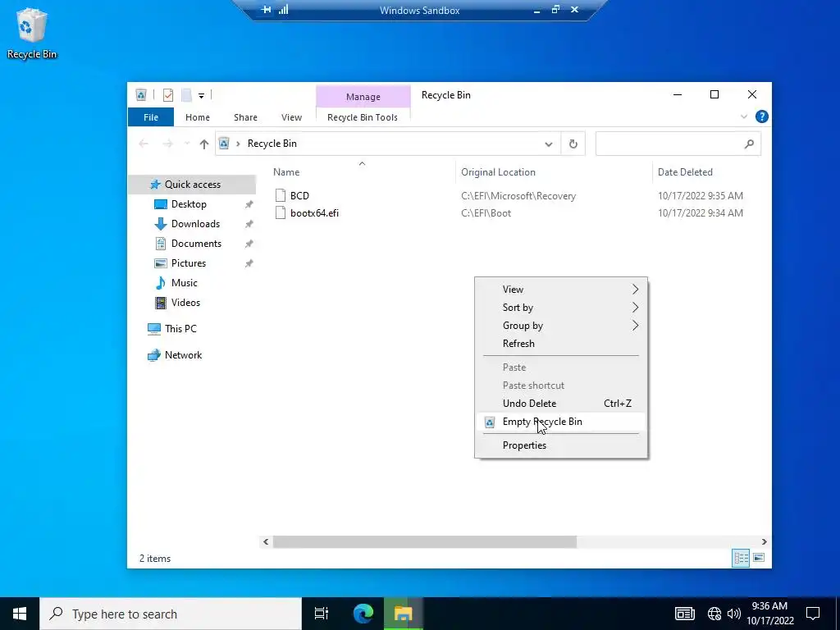Viewport: 840px width, 630px height.
Task: Sort by the Date Deleted column header
Action: click(x=685, y=172)
